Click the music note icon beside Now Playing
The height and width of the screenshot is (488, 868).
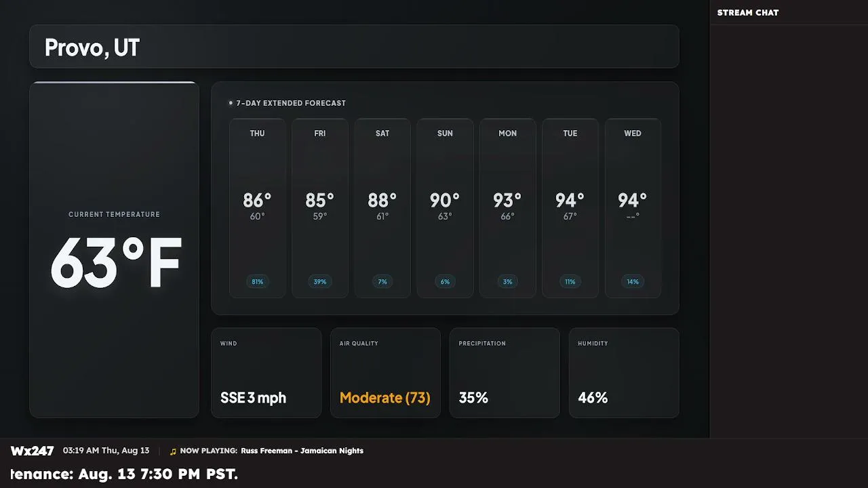click(173, 451)
